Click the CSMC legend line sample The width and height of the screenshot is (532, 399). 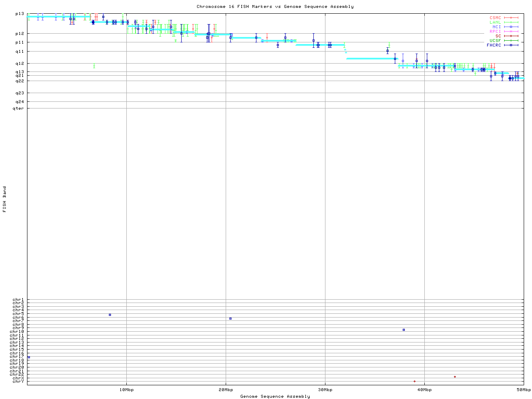click(511, 18)
